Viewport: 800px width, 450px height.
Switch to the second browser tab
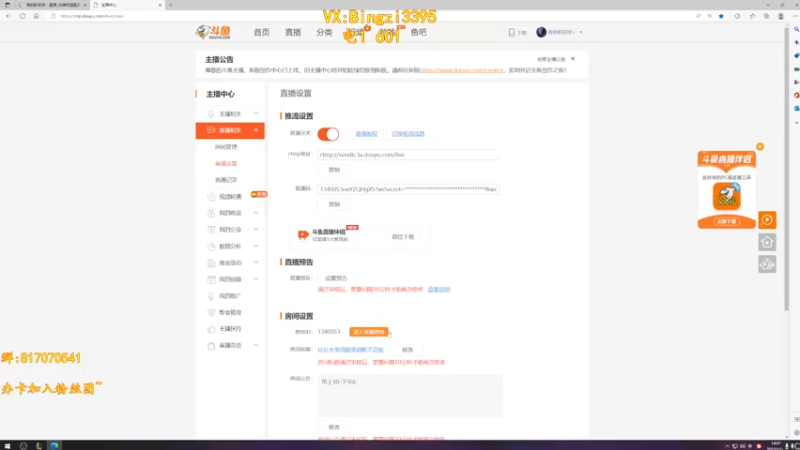(x=128, y=5)
